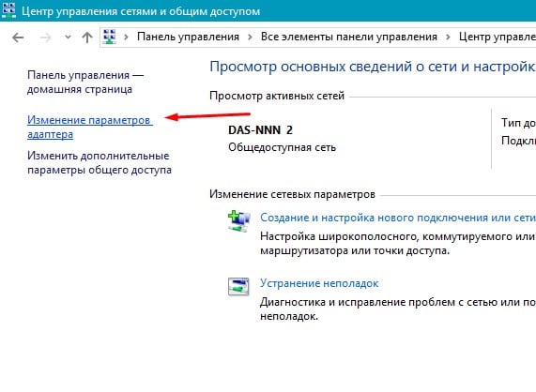Click the new connection setup icon
Screen dimensions: 536x392
238,221
